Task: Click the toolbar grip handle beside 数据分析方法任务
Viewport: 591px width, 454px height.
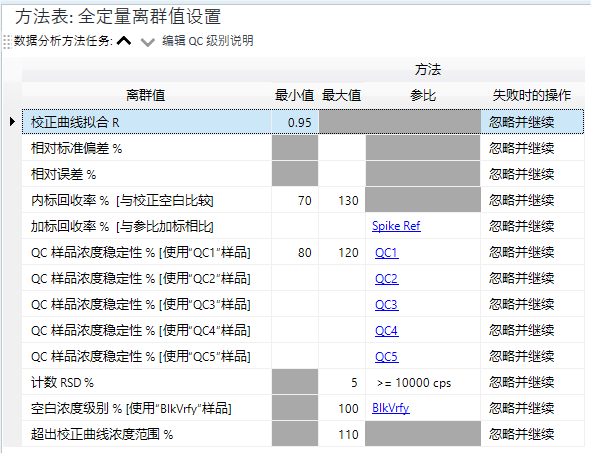Action: click(x=7, y=41)
